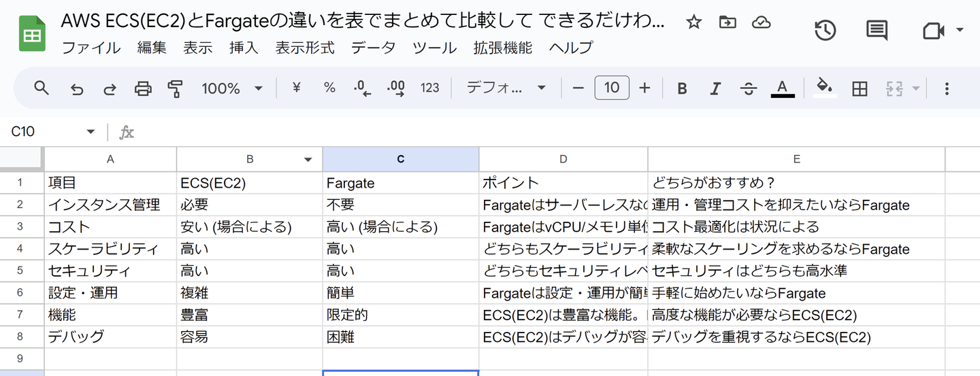Open the borders options
The image size is (980, 376).
[x=860, y=88]
